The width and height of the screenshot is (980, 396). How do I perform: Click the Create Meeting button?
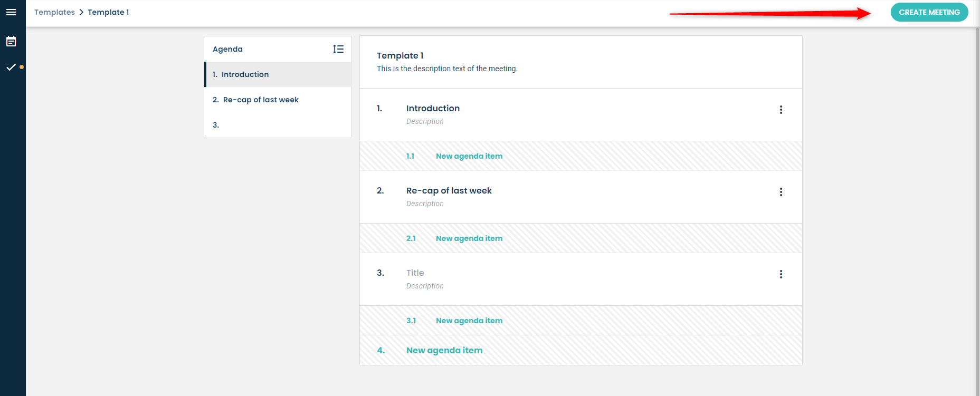coord(929,12)
